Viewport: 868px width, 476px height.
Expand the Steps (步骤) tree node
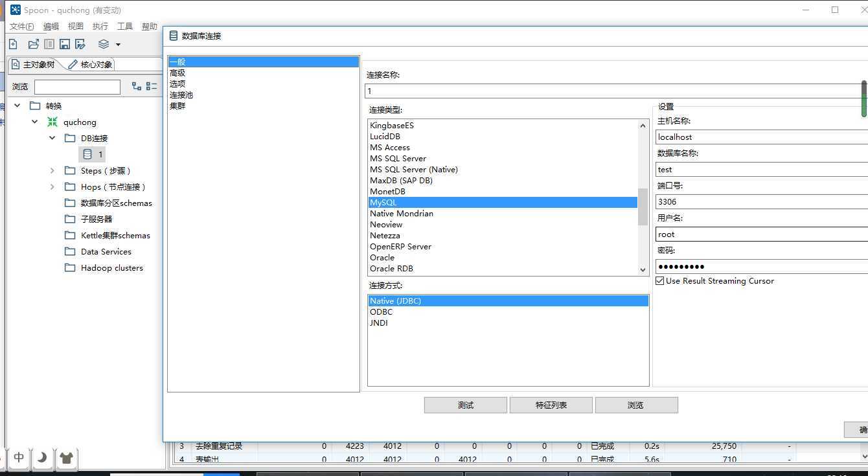pyautogui.click(x=52, y=170)
